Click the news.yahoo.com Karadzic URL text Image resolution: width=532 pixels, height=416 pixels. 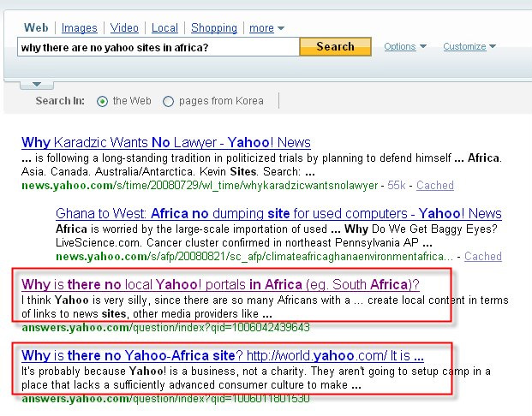tap(200, 186)
